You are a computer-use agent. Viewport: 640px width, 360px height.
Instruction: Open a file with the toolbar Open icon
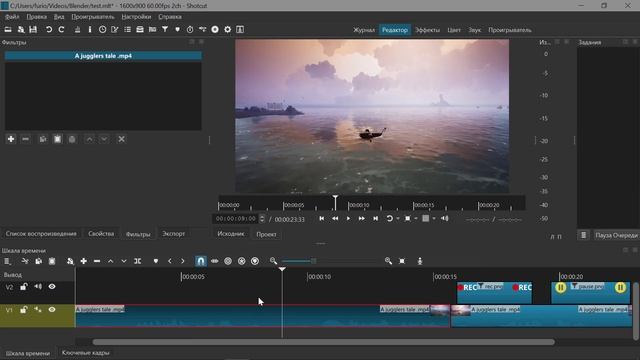pos(8,29)
